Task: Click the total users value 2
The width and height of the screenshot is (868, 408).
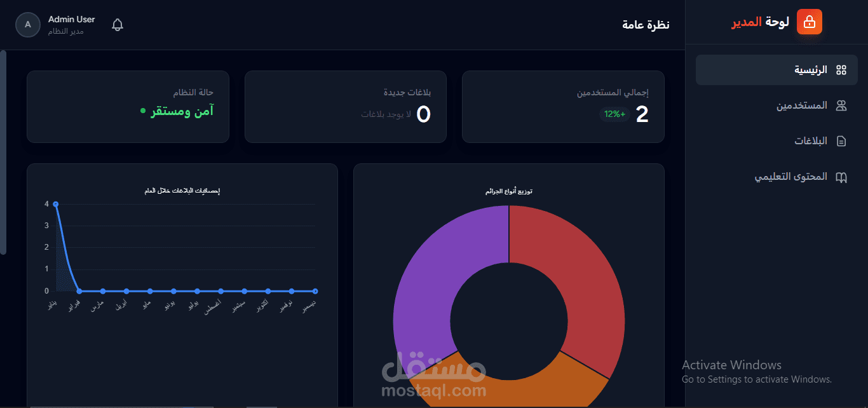Action: [642, 114]
